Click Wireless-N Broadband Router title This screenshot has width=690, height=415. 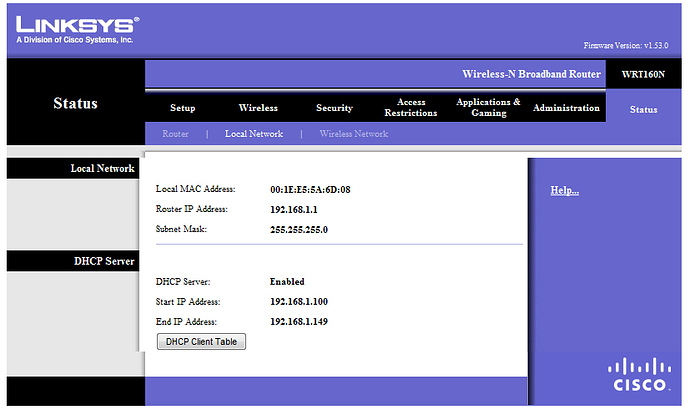tap(531, 74)
